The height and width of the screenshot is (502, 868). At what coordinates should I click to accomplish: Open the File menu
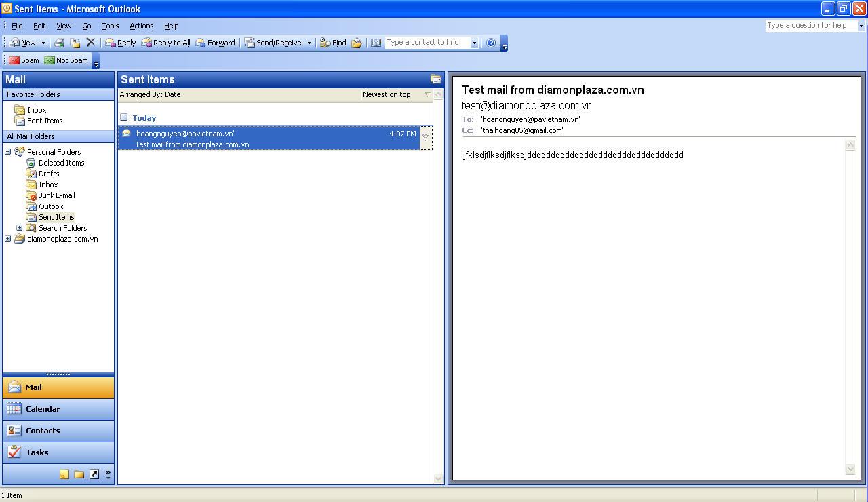17,26
